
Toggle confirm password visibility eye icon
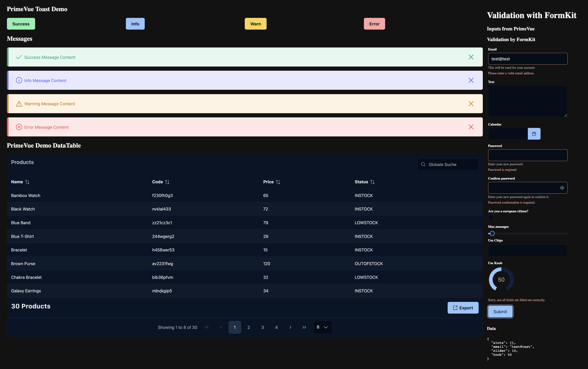(562, 188)
